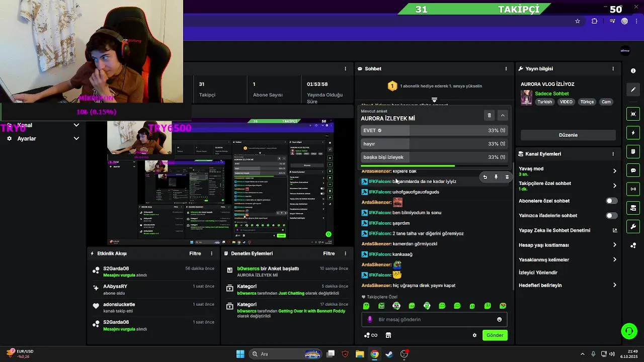Screen dimensions: 644x362
Task: Click the channel points icon in the right sidebar
Action: click(633, 245)
